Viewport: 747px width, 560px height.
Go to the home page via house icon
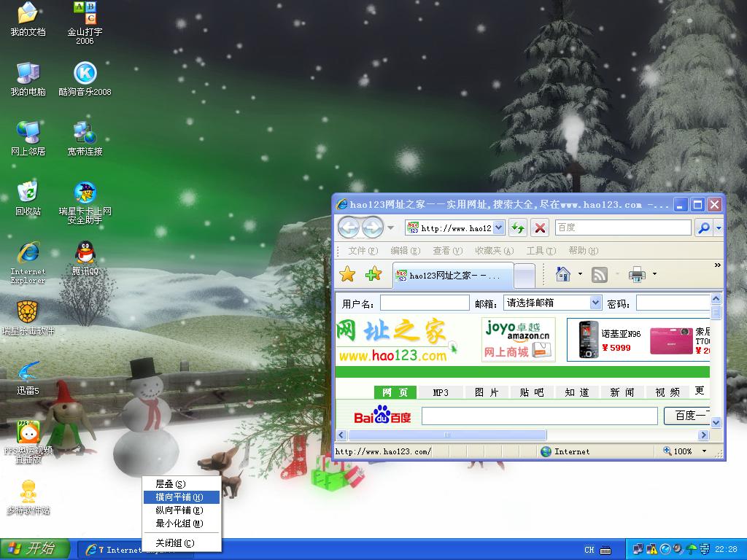pyautogui.click(x=563, y=274)
